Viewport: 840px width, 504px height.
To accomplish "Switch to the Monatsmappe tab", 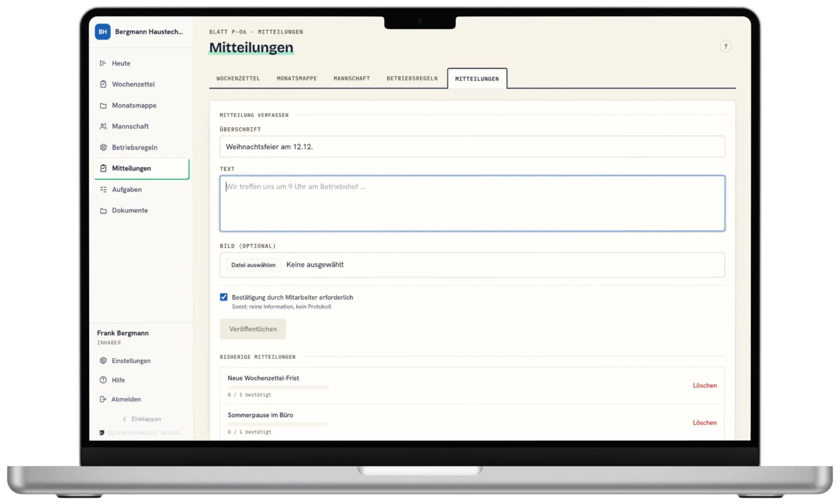I will tap(297, 78).
